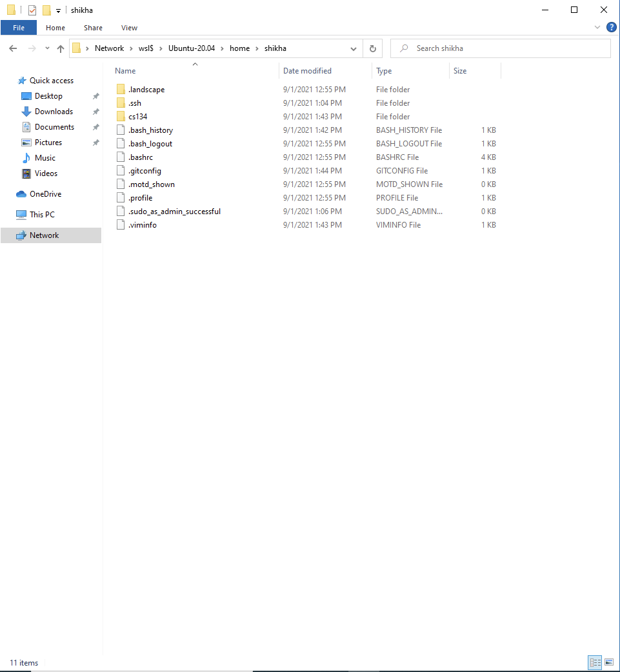This screenshot has width=620, height=672.
Task: Sort files by the Type column
Action: [384, 71]
